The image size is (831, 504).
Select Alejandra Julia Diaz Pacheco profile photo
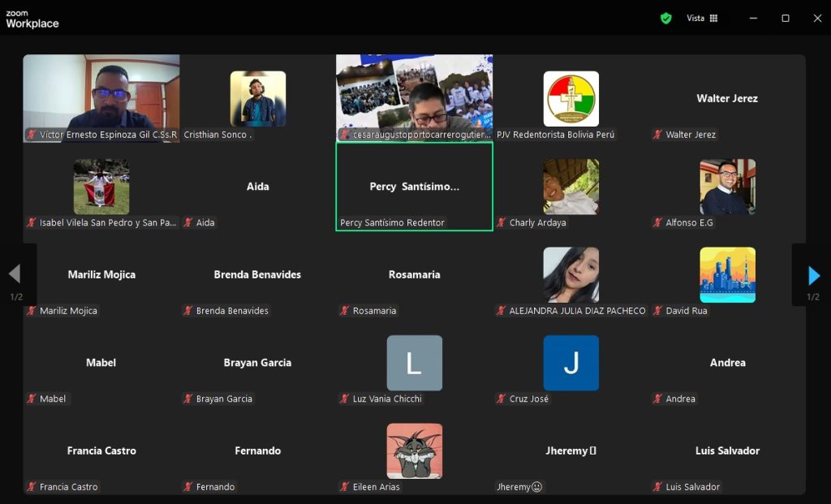pyautogui.click(x=571, y=274)
